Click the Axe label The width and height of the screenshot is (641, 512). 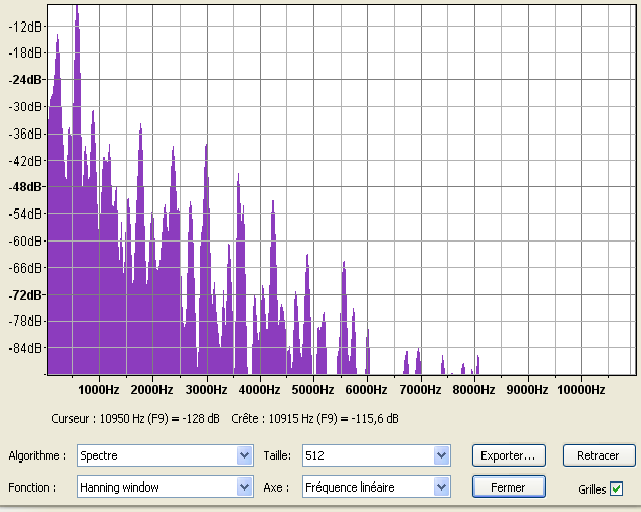(x=276, y=487)
